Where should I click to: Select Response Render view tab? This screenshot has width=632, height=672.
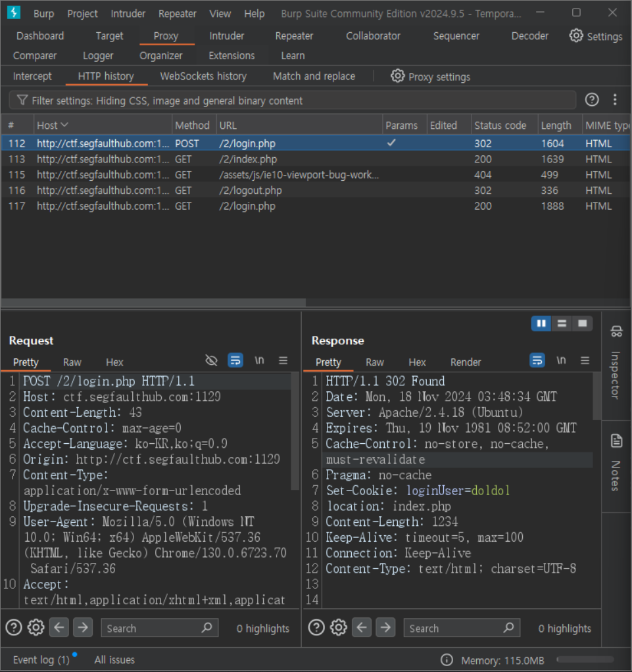coord(465,362)
